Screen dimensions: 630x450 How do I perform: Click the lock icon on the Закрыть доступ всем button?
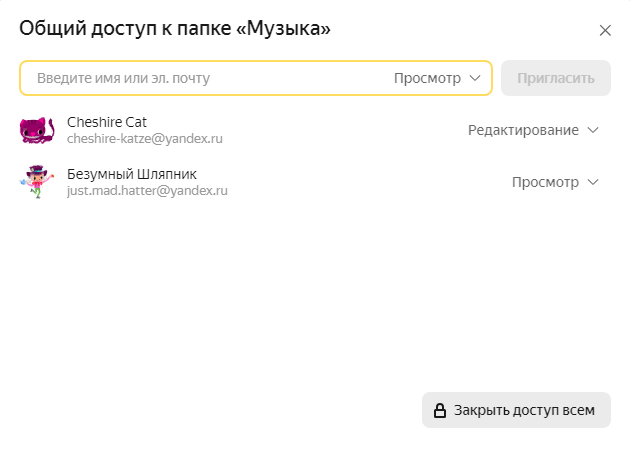439,410
